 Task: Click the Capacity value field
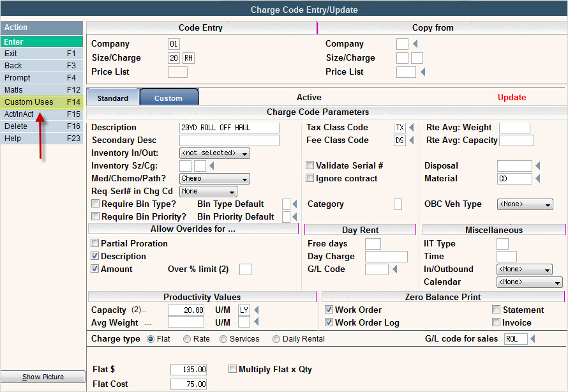click(186, 310)
